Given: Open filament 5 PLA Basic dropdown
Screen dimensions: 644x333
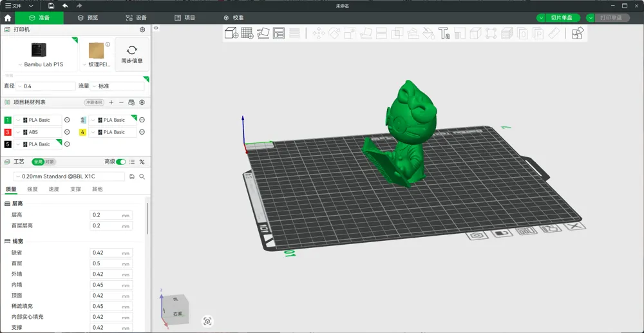Looking at the screenshot, I should click(x=38, y=144).
